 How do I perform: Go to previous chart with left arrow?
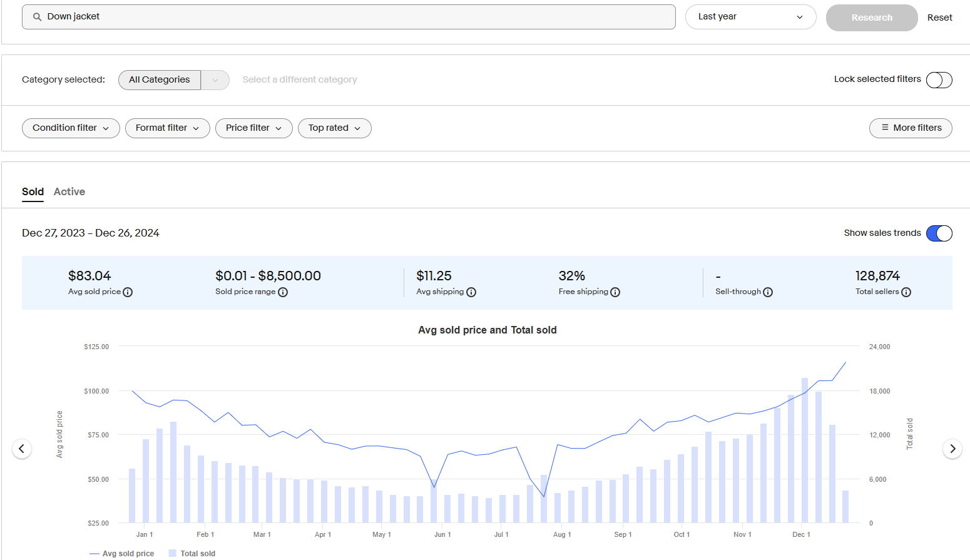tap(22, 449)
